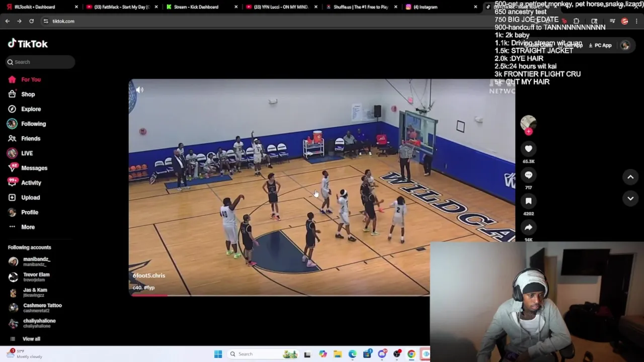Seek on the video progress bar
The image size is (644, 362).
pyautogui.click(x=279, y=295)
